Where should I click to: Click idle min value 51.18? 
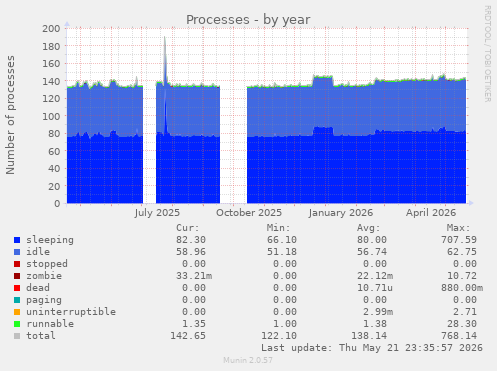[282, 252]
